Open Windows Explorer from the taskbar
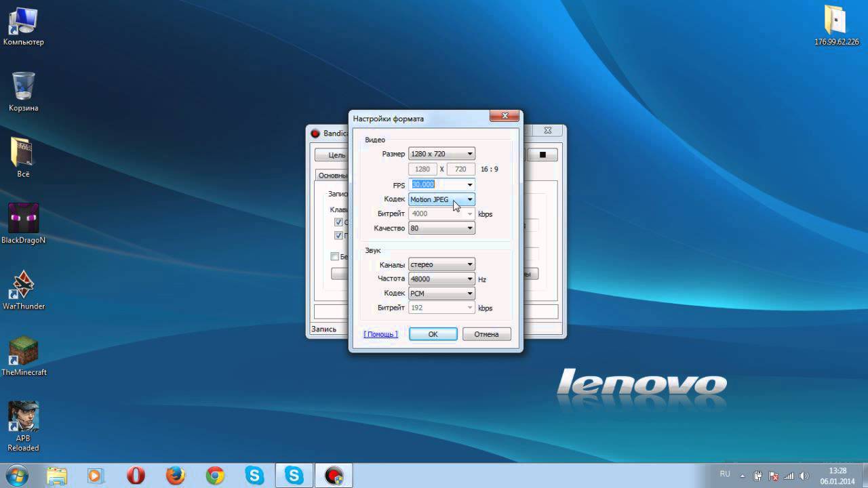868x488 pixels. coord(57,476)
